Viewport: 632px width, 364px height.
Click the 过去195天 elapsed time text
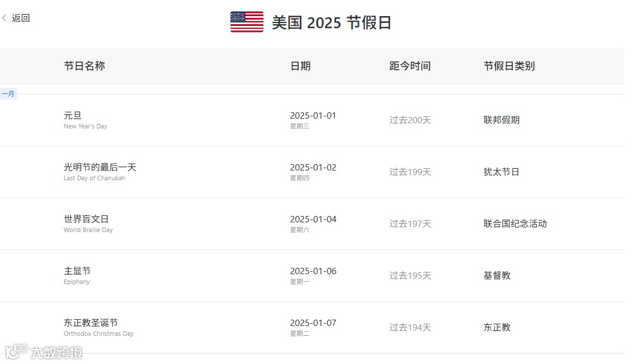(410, 276)
